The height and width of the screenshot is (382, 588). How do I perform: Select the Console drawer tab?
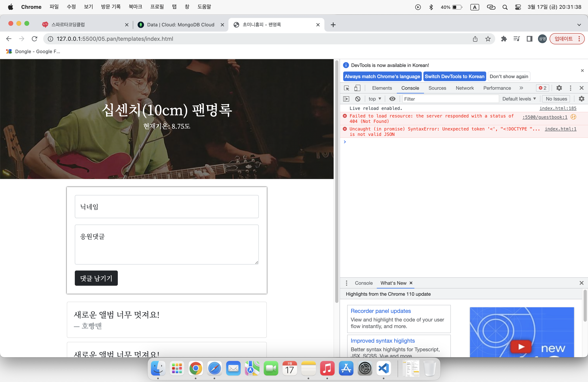[364, 283]
